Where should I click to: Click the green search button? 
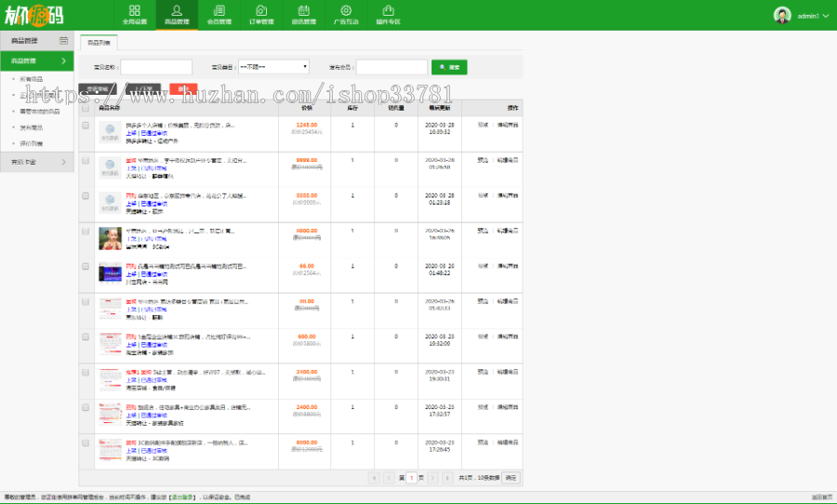(x=449, y=67)
